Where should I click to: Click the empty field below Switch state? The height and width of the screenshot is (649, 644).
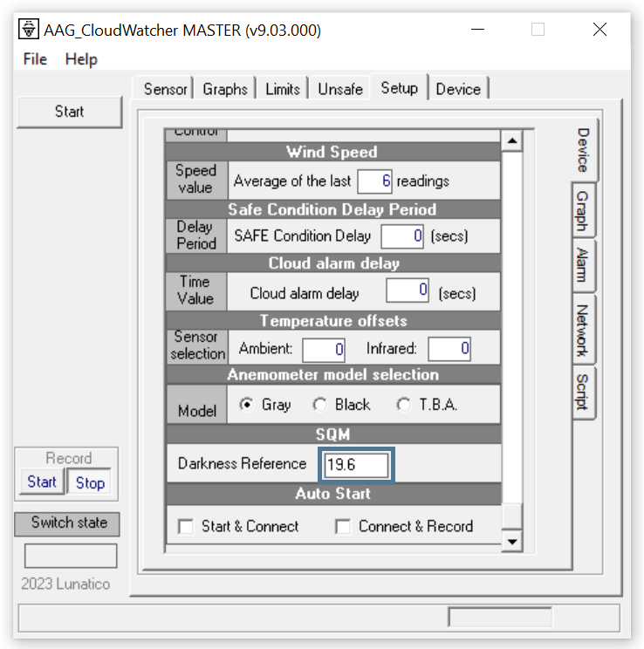[x=71, y=556]
